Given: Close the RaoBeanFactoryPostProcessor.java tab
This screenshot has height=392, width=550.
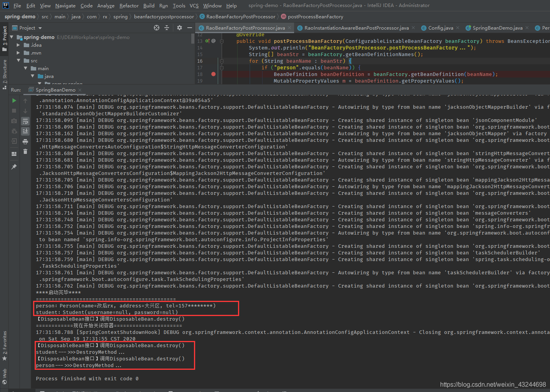Looking at the screenshot, I should (289, 28).
